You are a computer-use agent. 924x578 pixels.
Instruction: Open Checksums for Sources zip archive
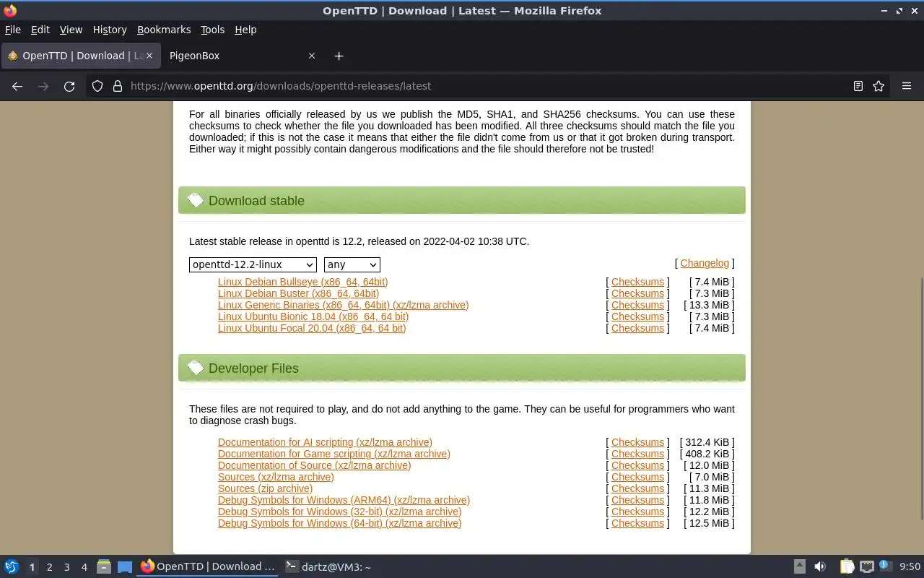[x=637, y=488]
